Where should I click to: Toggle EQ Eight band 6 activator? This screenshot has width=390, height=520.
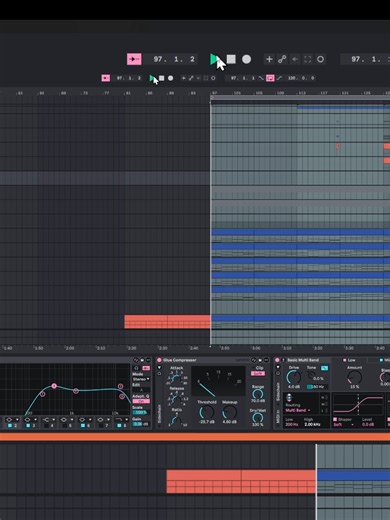pyautogui.click(x=83, y=426)
